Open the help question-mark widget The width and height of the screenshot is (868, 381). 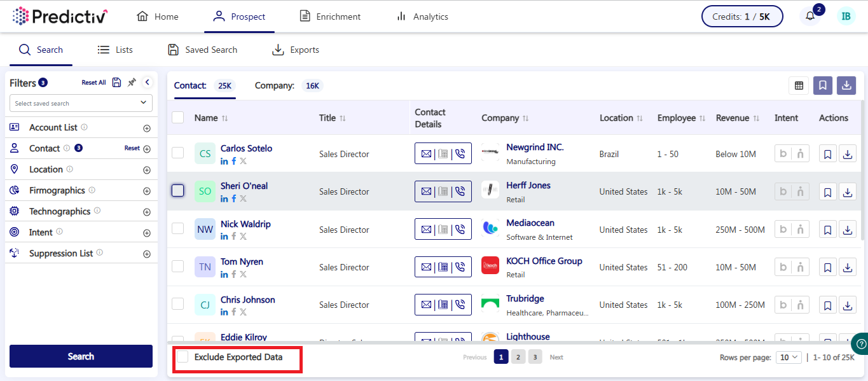(861, 343)
